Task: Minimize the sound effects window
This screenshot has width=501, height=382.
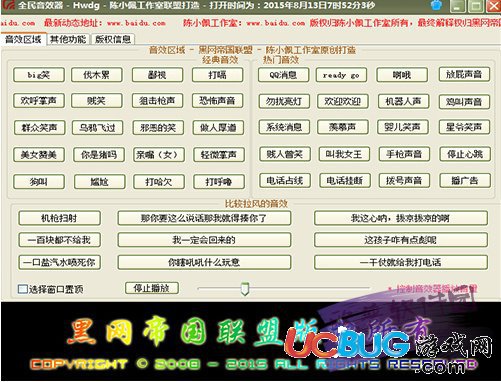Action: [458, 6]
